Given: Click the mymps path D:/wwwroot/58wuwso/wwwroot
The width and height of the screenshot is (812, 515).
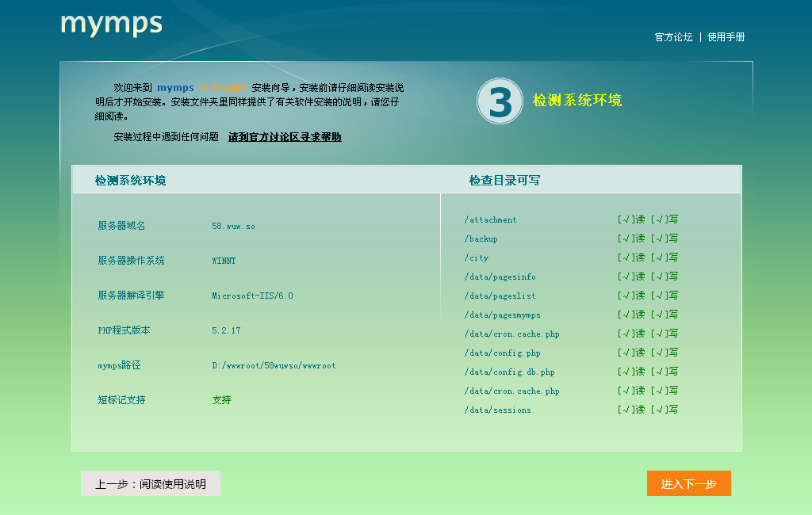Looking at the screenshot, I should (273, 366).
